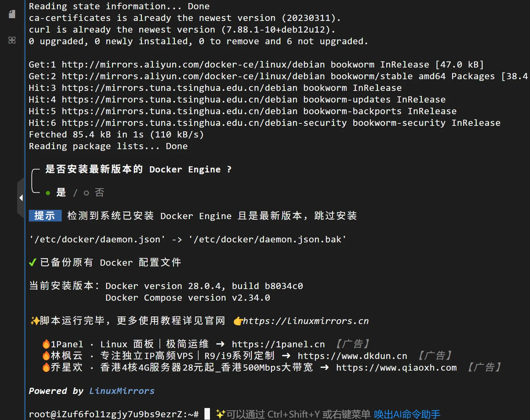530x420 pixels.
Task: Click the fire icon beside 乔星欢
Action: pos(46,367)
